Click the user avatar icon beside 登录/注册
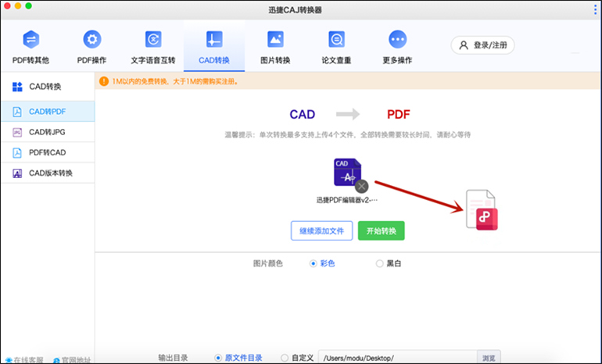 464,45
